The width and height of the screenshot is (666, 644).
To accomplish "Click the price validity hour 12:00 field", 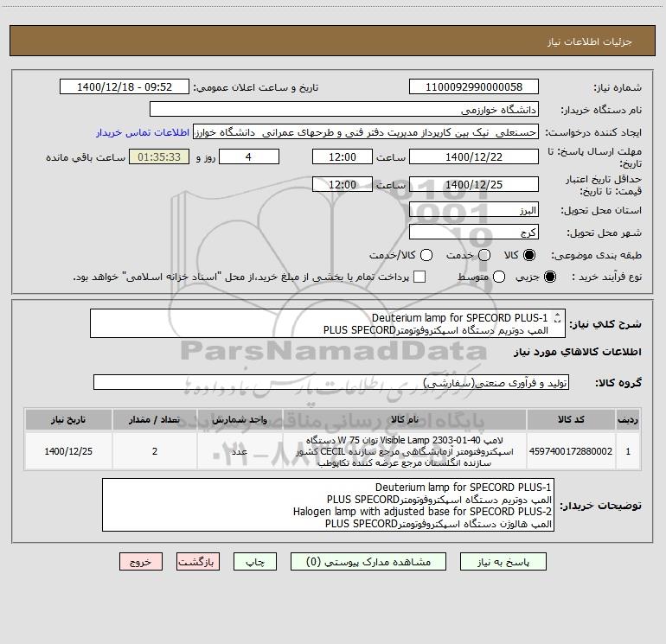I will (343, 184).
